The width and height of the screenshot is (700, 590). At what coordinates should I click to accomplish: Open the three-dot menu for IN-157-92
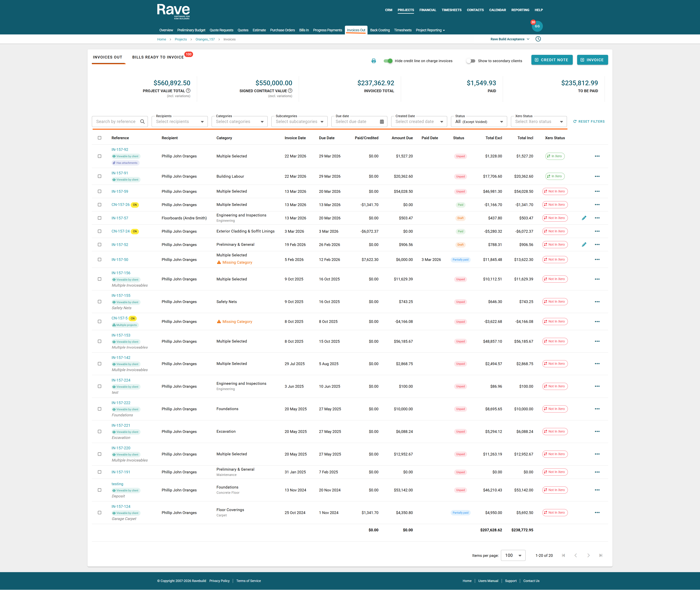(x=597, y=156)
